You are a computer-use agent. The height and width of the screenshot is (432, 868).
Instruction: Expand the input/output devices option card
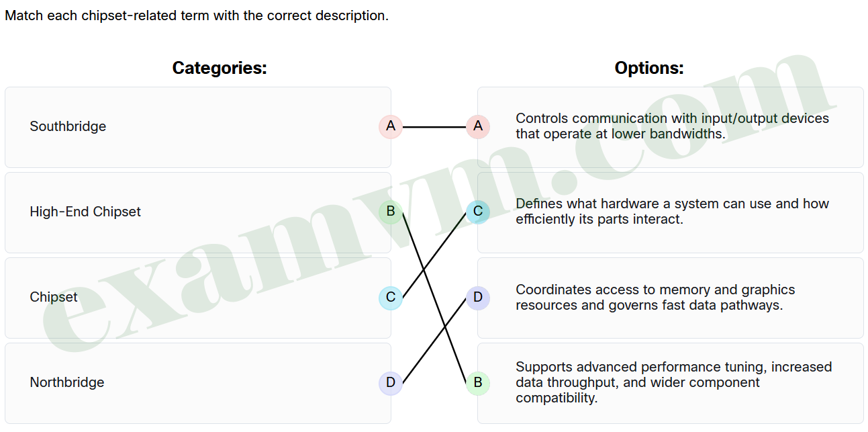(670, 126)
